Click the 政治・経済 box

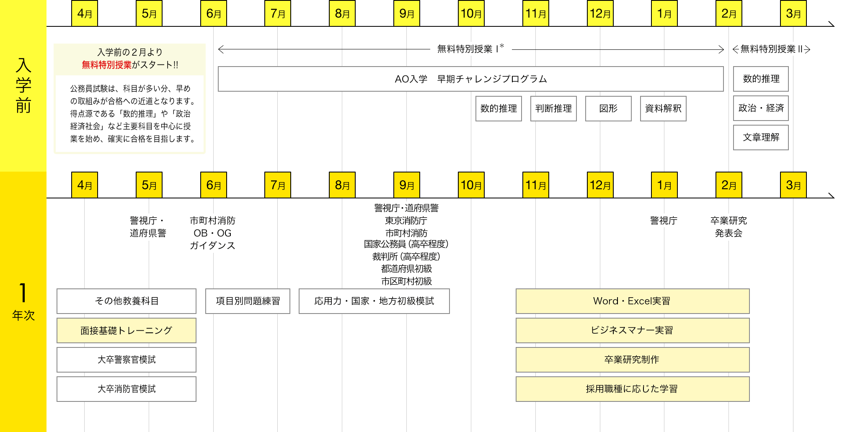coord(761,108)
